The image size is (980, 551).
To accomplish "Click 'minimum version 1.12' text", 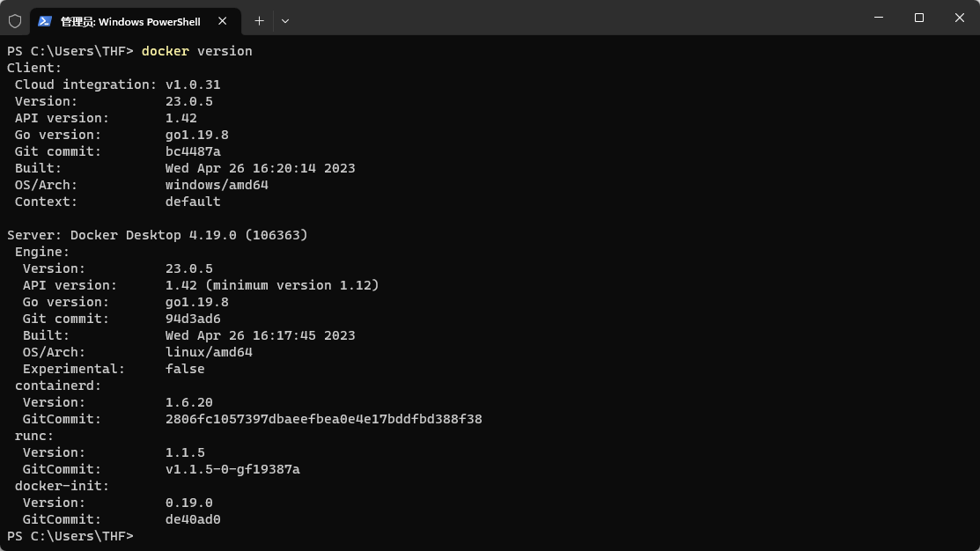I will 292,285.
